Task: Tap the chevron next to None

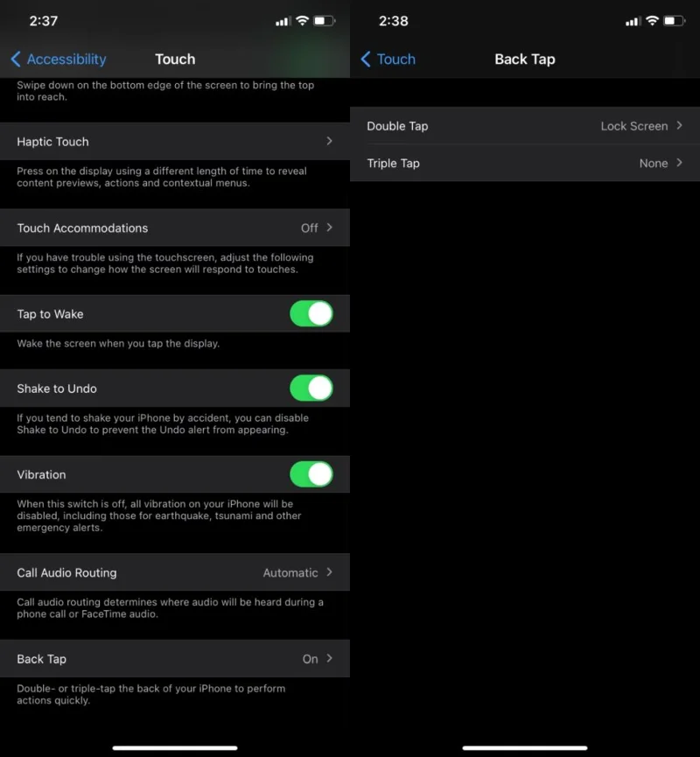Action: (x=679, y=163)
